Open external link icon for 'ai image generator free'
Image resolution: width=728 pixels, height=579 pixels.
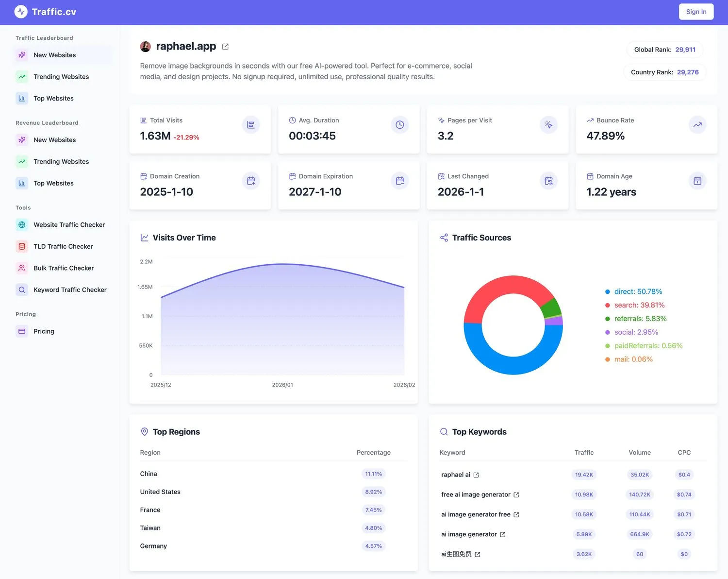(516, 515)
